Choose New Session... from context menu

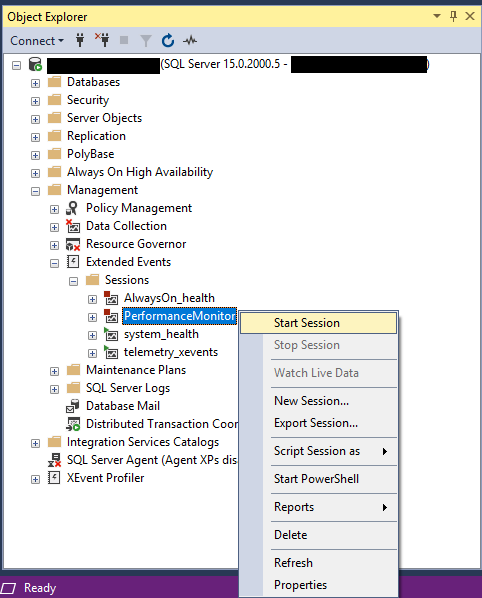point(318,401)
